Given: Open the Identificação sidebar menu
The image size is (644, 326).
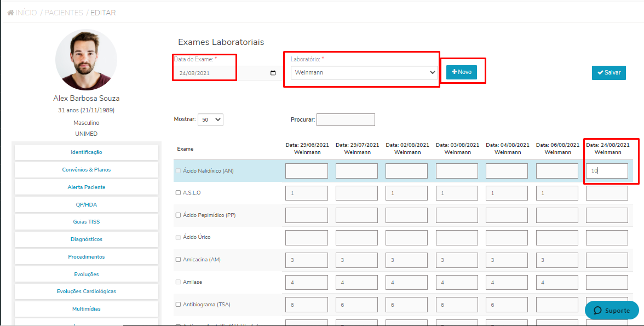Looking at the screenshot, I should [x=87, y=152].
